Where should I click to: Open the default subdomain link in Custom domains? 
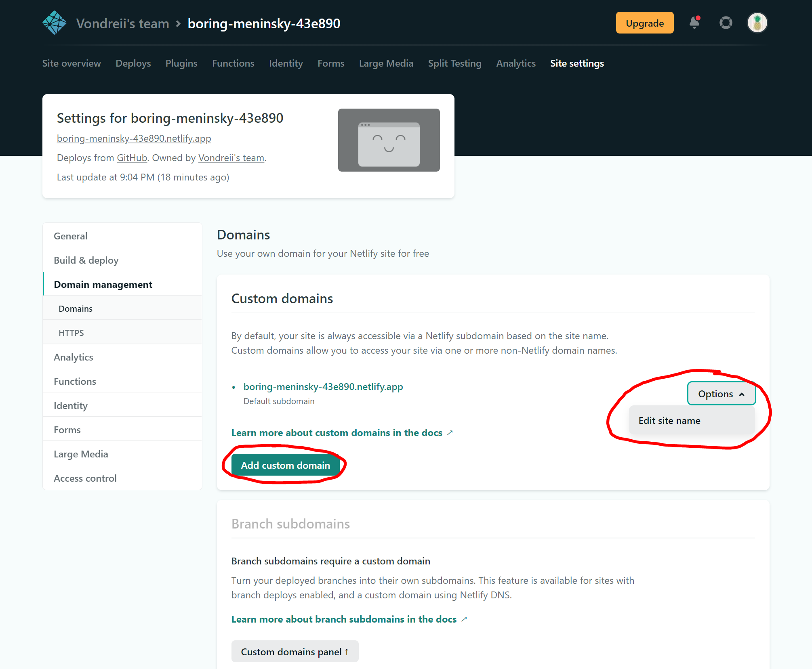tap(323, 386)
